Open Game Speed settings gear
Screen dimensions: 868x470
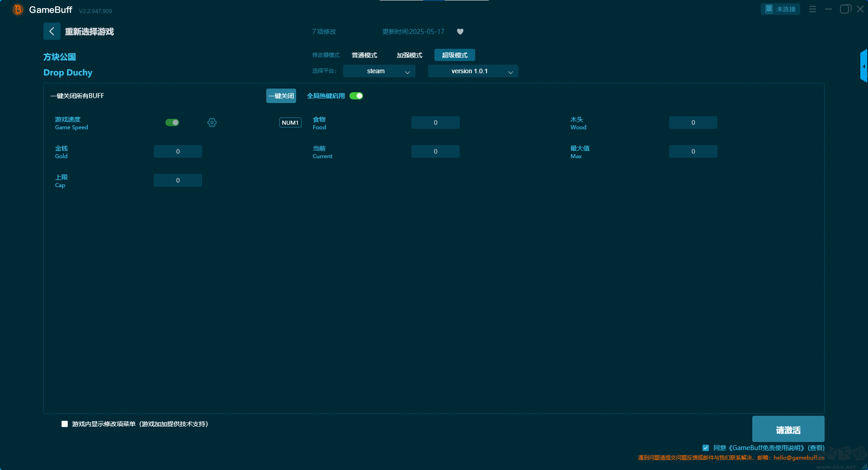pos(212,122)
